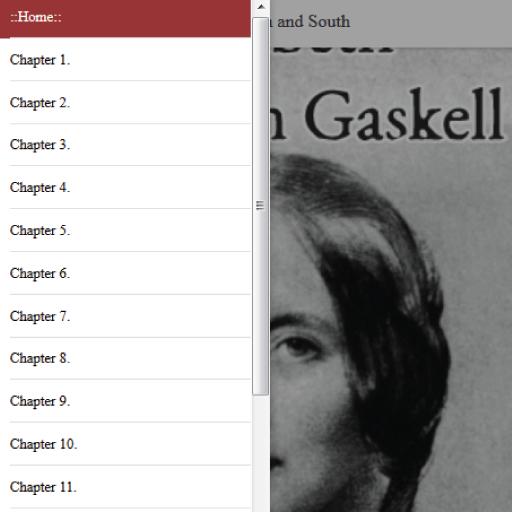The height and width of the screenshot is (512, 512).
Task: Click the scrollbar thumb grip
Action: click(x=260, y=205)
